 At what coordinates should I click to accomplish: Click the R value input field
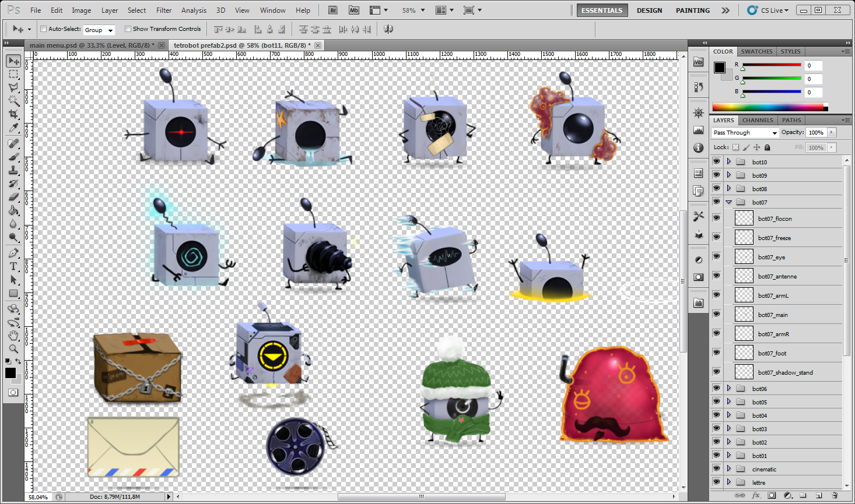coord(814,65)
